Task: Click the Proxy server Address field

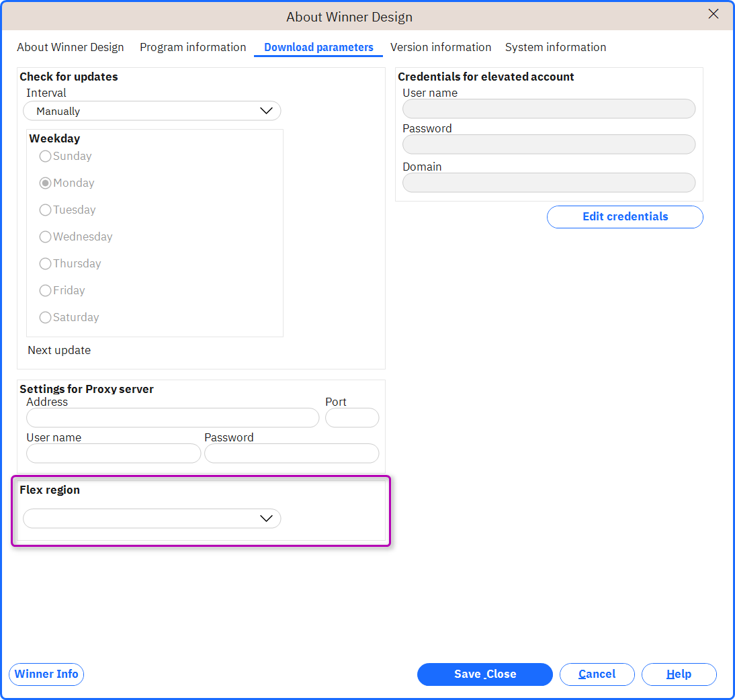Action: click(173, 418)
